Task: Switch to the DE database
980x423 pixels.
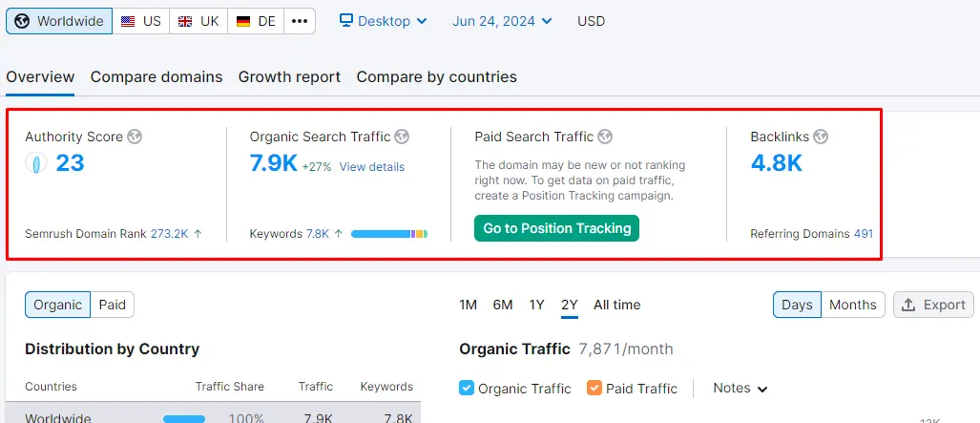Action: click(256, 21)
